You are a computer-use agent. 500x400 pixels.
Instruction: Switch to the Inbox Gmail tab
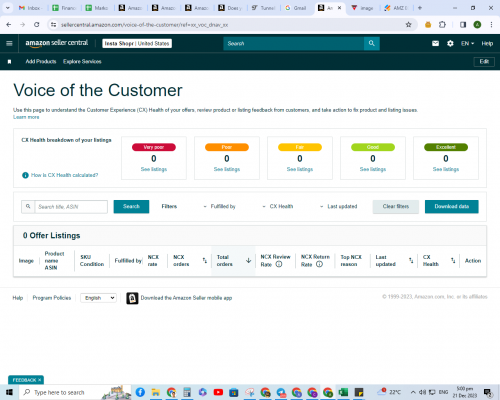coord(30,8)
